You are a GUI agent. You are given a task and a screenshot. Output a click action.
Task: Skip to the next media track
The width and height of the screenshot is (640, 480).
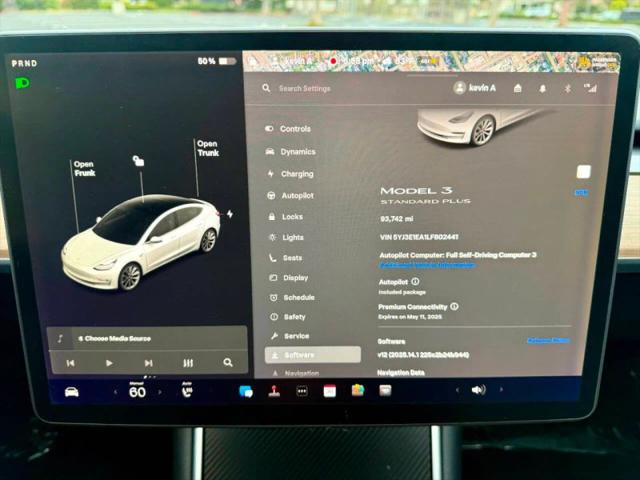[x=149, y=363]
